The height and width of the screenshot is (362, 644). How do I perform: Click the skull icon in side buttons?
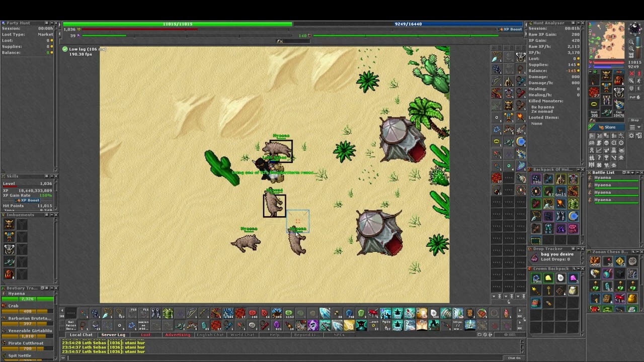[607, 143]
